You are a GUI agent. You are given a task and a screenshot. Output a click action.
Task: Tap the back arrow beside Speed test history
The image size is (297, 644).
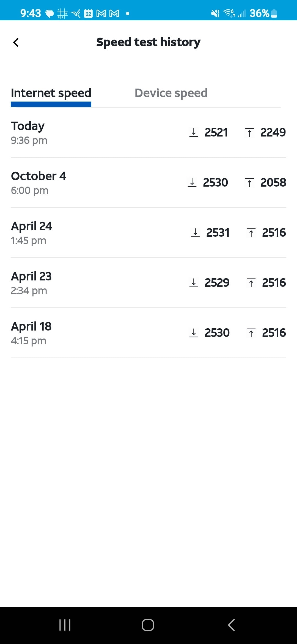pos(16,42)
